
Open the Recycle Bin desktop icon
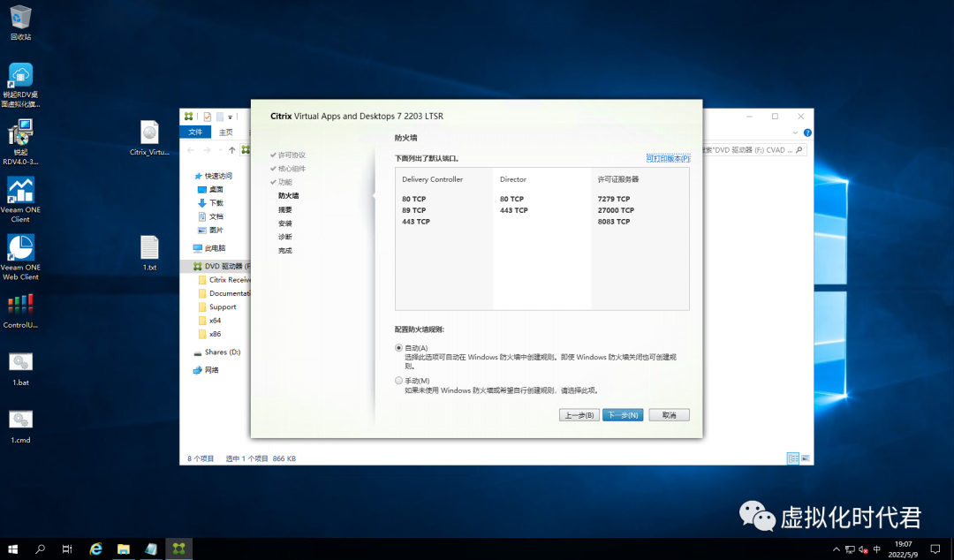[20, 22]
